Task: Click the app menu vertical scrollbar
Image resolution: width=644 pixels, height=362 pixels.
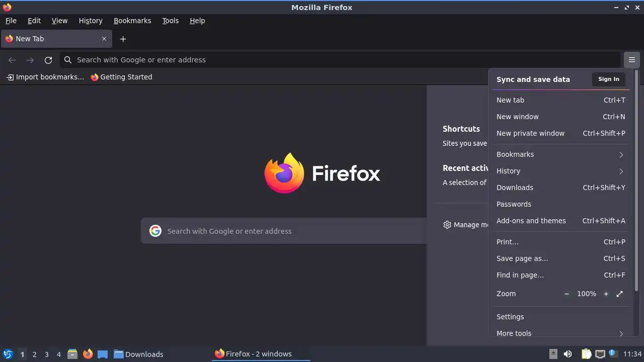Action: [x=636, y=181]
